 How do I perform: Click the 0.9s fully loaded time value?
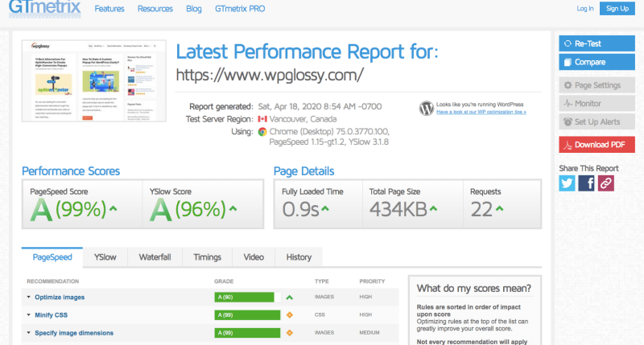pos(300,209)
